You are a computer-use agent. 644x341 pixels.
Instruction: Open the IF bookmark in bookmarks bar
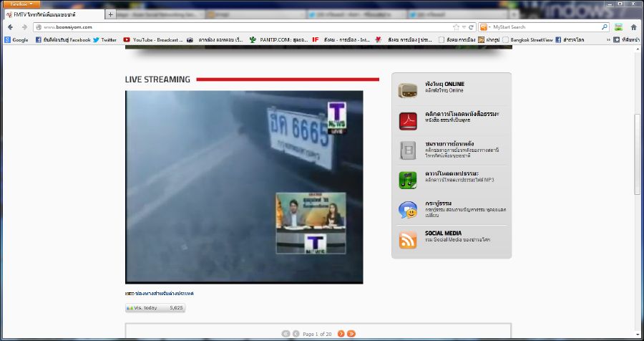click(316, 40)
